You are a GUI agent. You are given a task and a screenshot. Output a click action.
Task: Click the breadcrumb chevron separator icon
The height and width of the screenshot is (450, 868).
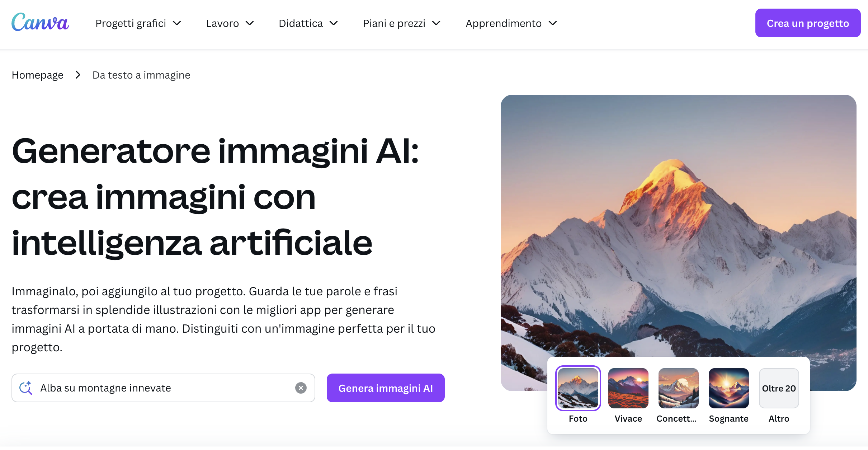coord(78,75)
